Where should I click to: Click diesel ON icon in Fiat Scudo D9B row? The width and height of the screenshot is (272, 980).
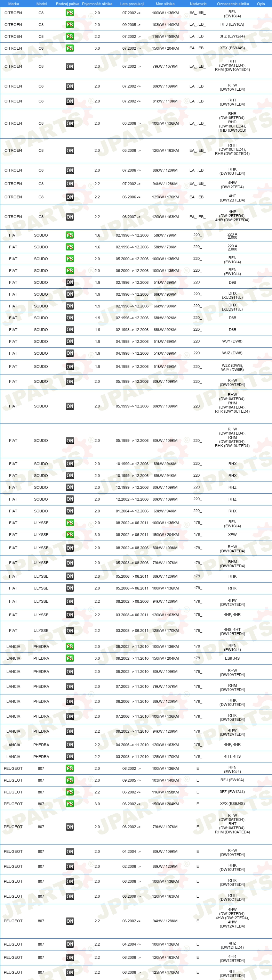point(70,282)
